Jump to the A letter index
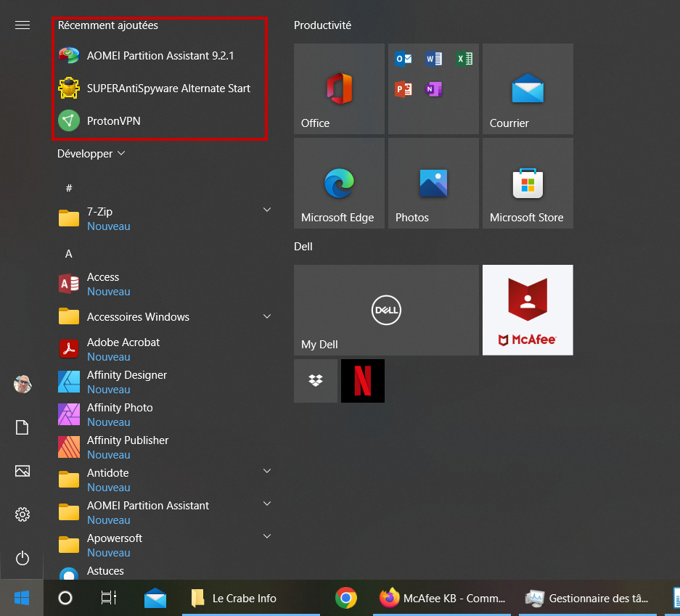680x616 pixels. click(68, 254)
